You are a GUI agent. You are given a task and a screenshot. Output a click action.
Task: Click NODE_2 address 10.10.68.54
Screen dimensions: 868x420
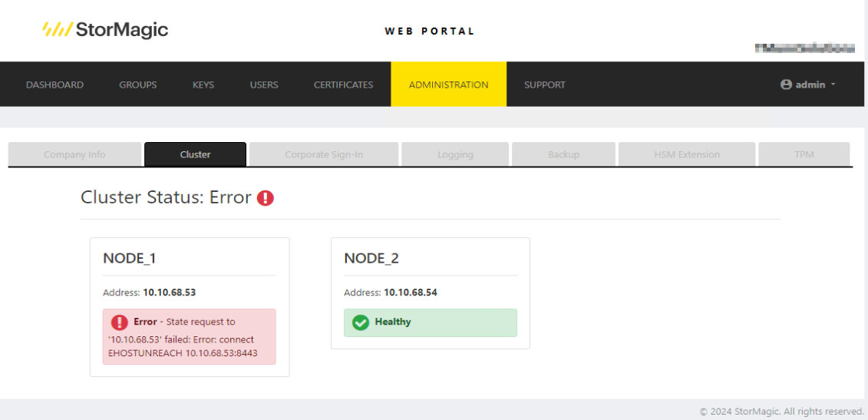coord(411,293)
